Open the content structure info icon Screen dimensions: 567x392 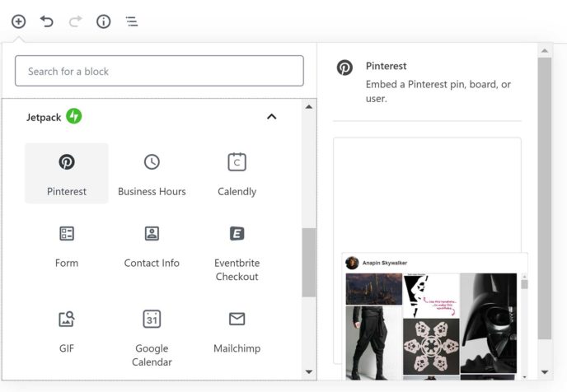tap(103, 21)
